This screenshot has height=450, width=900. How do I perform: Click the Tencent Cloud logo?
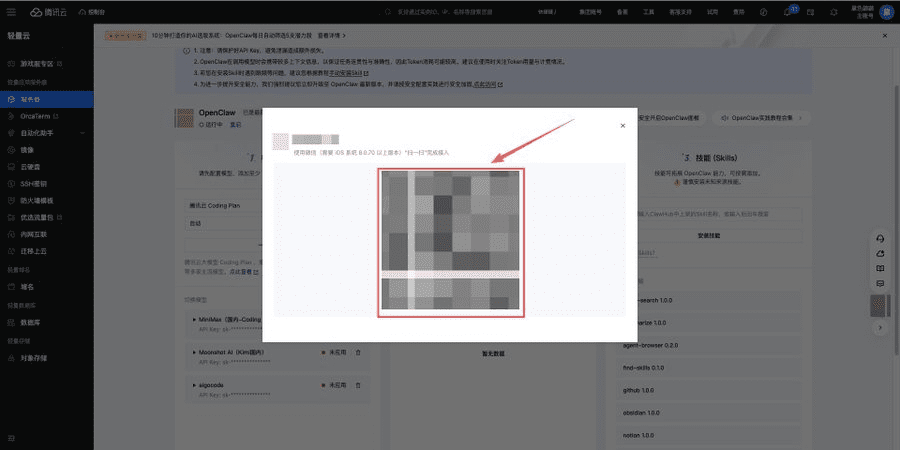(48, 11)
